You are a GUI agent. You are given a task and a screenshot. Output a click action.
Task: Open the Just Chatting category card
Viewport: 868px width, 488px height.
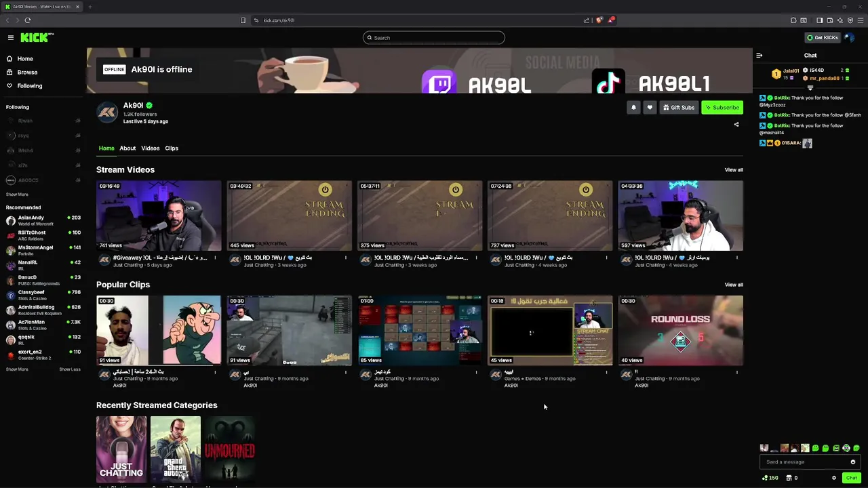pos(121,450)
